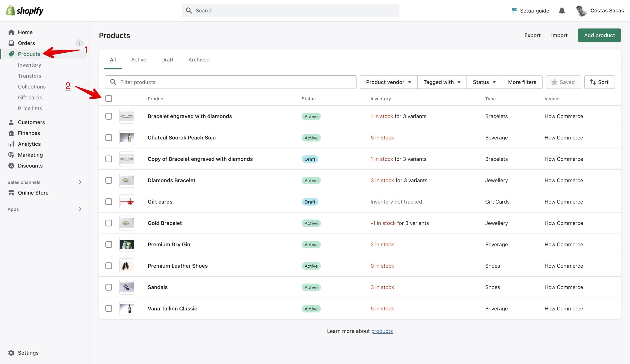Open More filters
This screenshot has width=630, height=364.
point(522,82)
